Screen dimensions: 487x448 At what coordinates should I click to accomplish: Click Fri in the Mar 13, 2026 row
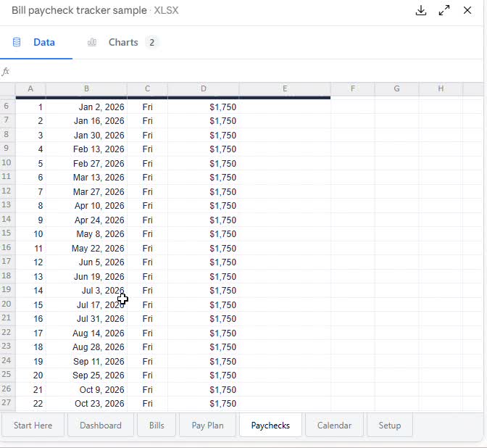tap(147, 178)
